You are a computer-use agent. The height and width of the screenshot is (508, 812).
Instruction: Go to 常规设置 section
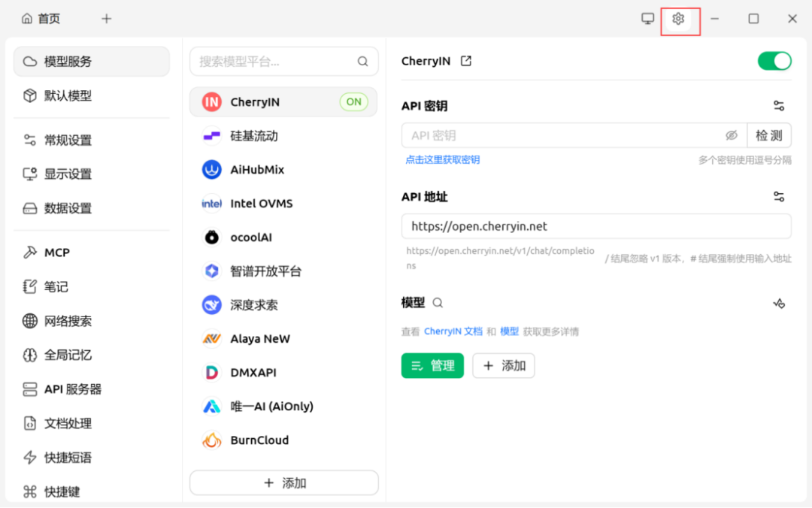click(92, 141)
